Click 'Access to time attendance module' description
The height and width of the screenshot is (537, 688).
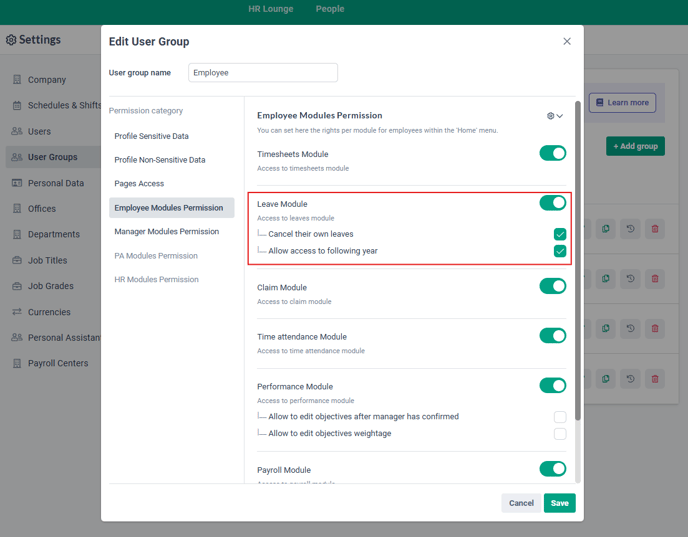311,351
